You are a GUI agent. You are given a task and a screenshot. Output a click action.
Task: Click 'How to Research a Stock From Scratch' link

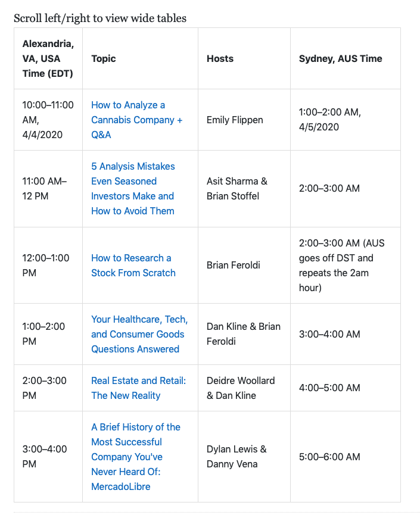[133, 266]
